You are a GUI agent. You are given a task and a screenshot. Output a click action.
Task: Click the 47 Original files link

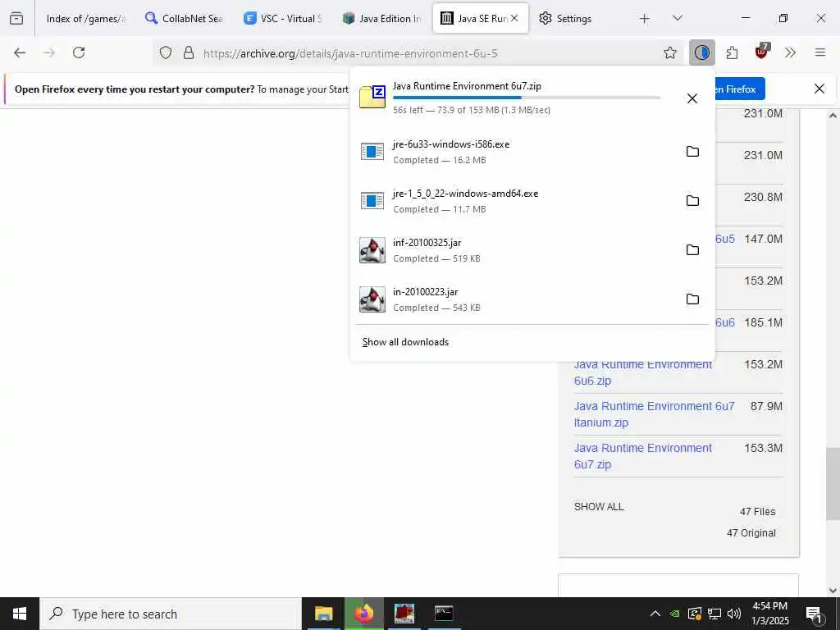[751, 533]
